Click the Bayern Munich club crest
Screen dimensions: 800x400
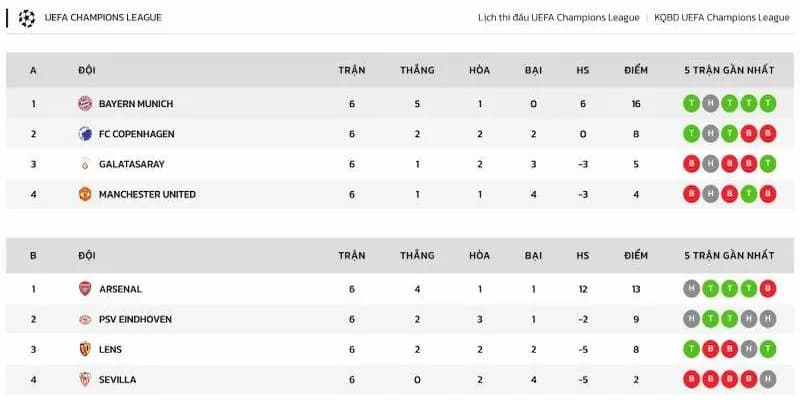[85, 103]
